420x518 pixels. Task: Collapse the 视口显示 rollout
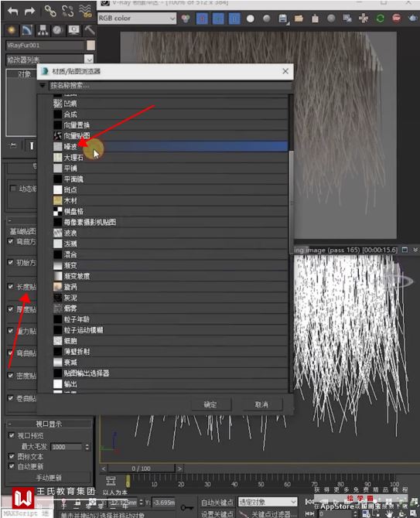click(49, 424)
